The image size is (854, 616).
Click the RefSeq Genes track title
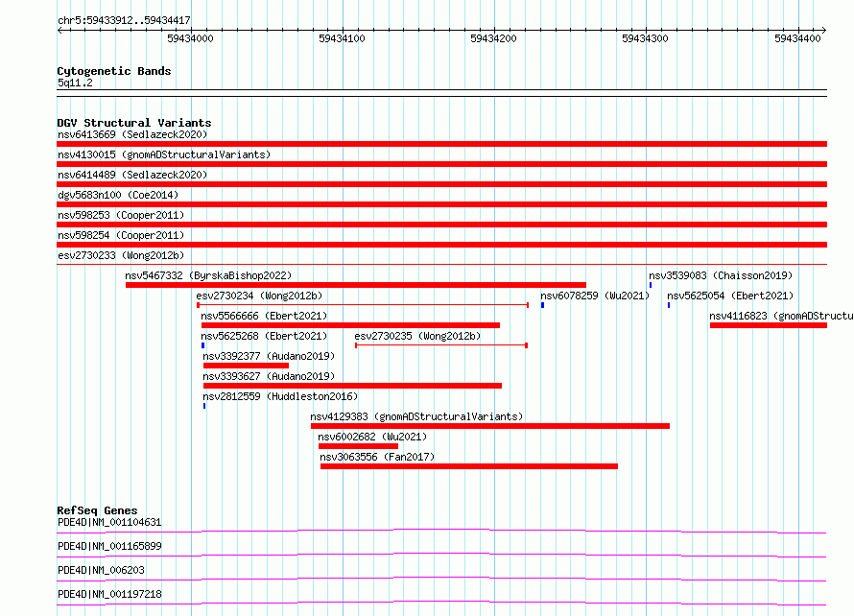pyautogui.click(x=98, y=510)
